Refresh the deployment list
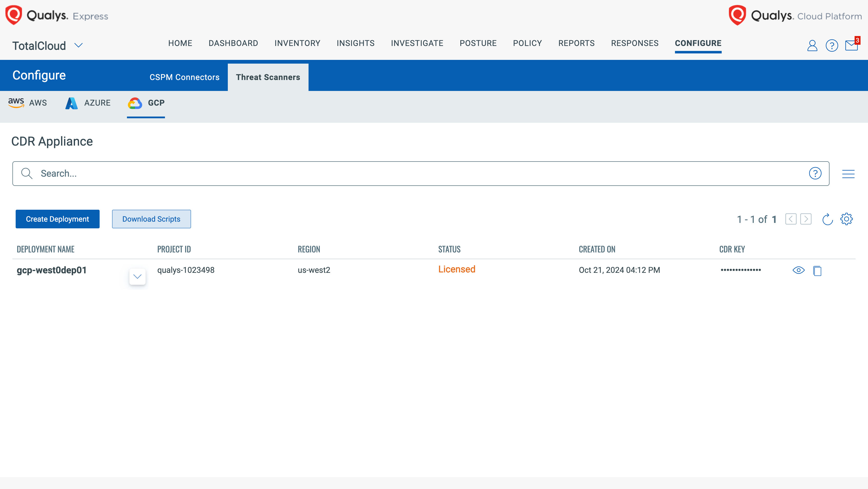 coord(828,219)
